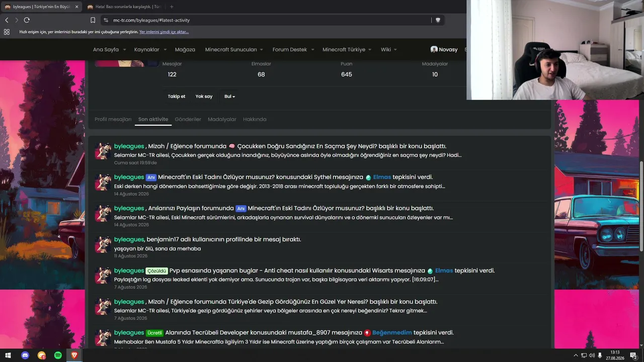The height and width of the screenshot is (362, 644).
Task: Click 'Yer imlerini şimdi içe aktar' link
Action: coord(164,32)
